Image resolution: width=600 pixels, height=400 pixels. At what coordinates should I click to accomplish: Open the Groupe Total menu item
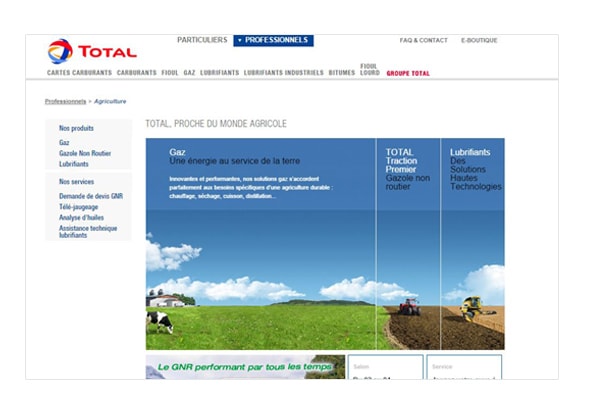pyautogui.click(x=408, y=73)
